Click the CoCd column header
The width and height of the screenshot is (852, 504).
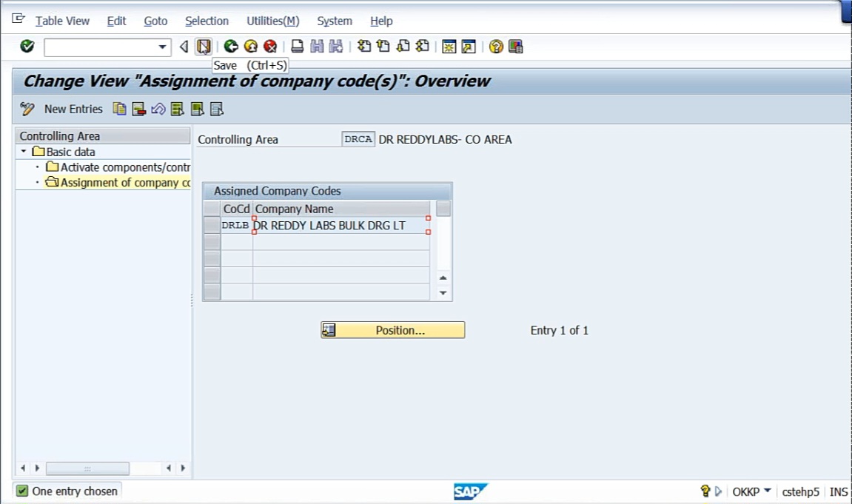tap(236, 209)
